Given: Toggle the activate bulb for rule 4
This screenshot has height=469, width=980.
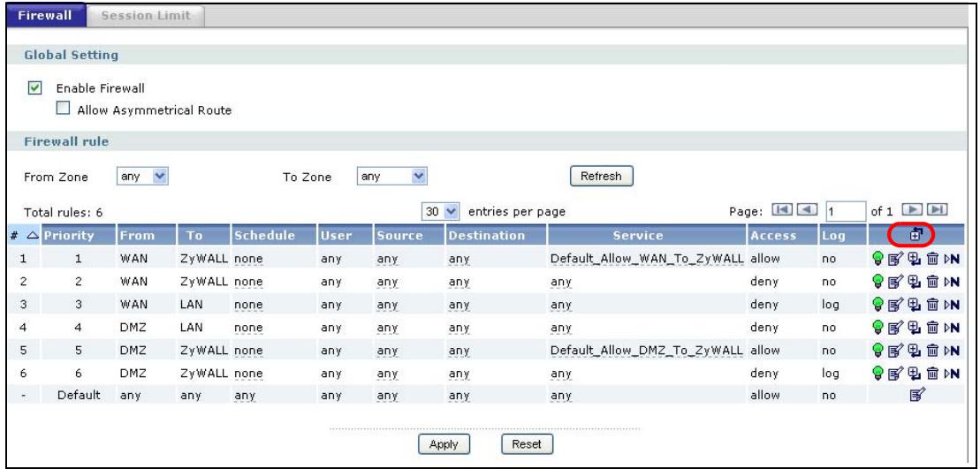Looking at the screenshot, I should pos(878,327).
